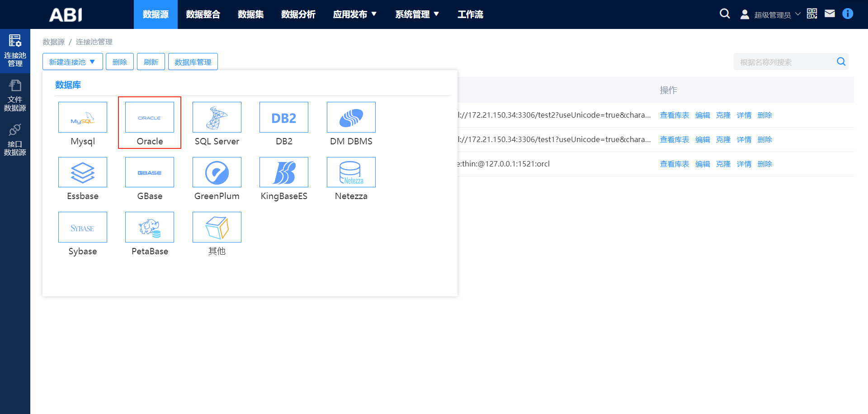Open 连接池管理 in the left sidebar
868x414 pixels.
point(15,51)
